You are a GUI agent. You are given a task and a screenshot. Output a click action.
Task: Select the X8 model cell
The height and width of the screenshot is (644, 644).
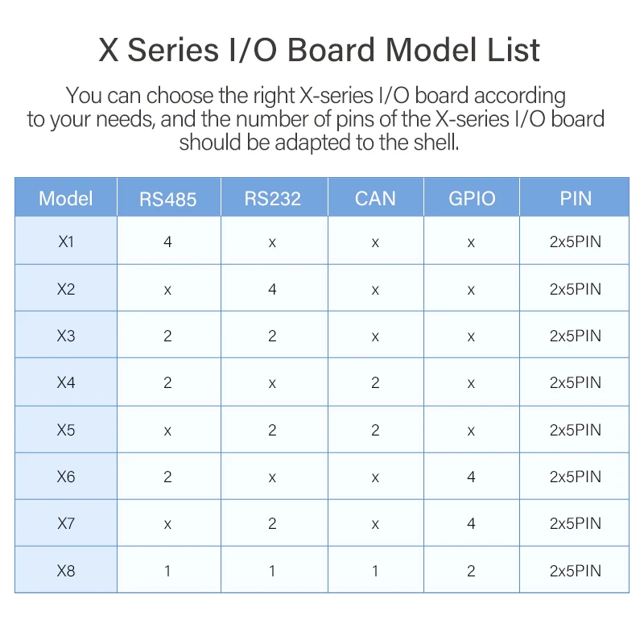click(66, 571)
